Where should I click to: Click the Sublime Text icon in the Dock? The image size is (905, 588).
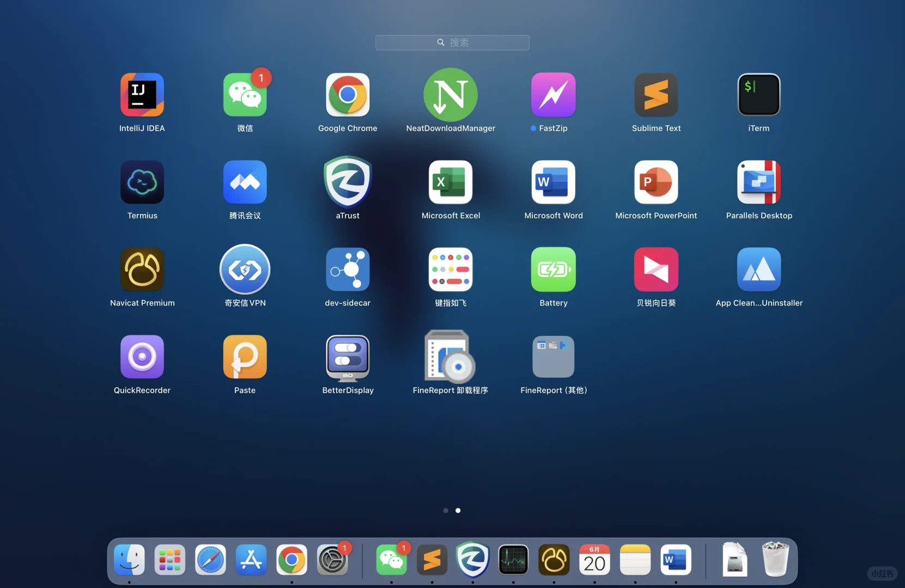[x=432, y=560]
